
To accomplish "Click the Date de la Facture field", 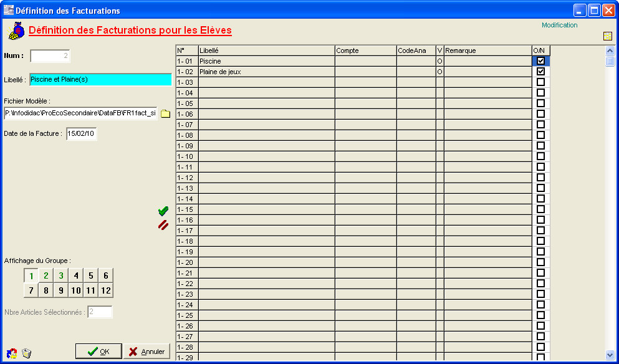I will coord(81,133).
